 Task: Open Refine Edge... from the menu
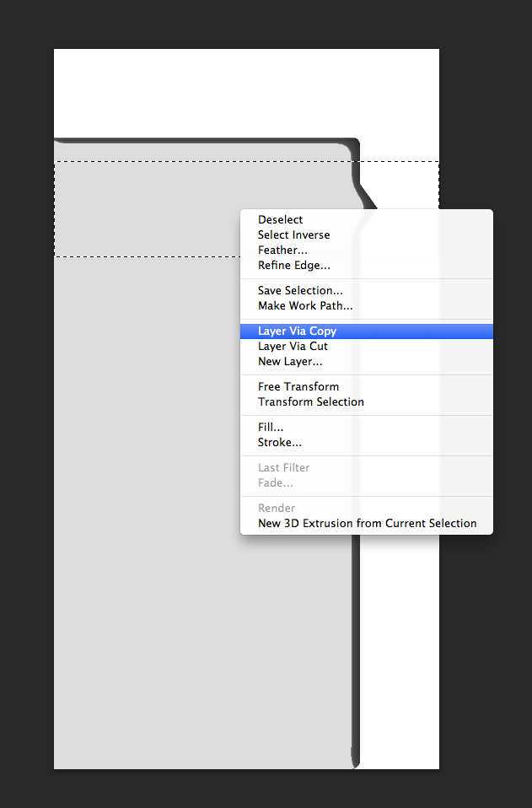pos(367,266)
